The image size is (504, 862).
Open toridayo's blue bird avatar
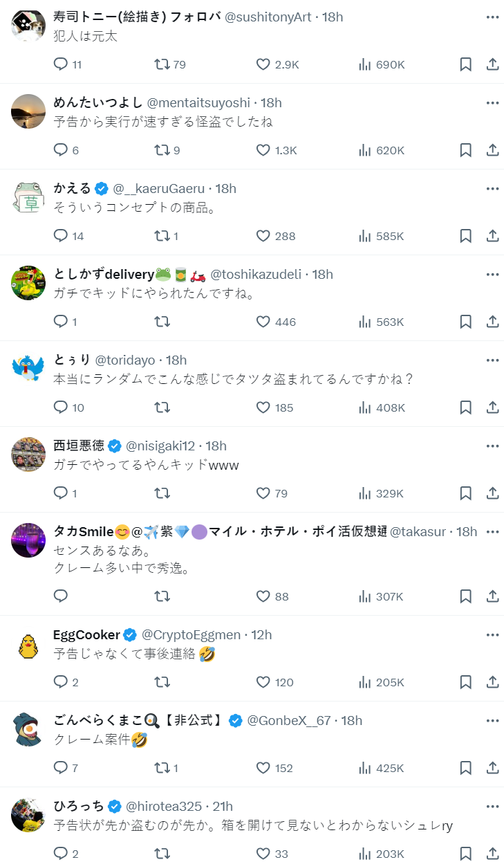pos(28,369)
